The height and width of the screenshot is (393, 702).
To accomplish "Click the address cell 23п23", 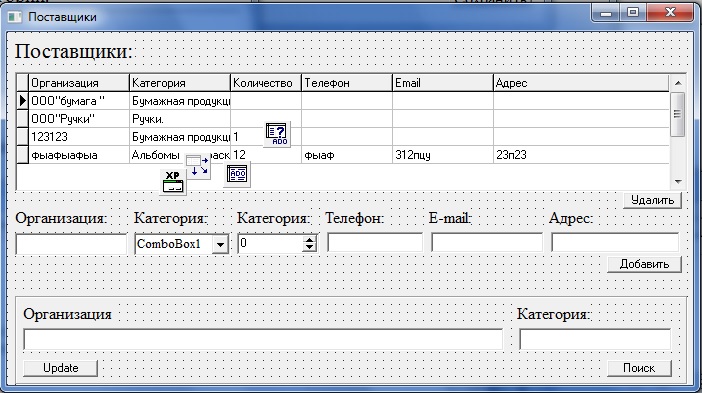I will (x=581, y=155).
